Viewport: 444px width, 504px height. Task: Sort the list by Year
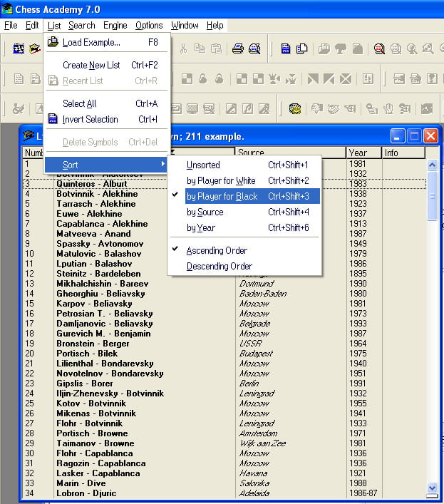point(245,227)
